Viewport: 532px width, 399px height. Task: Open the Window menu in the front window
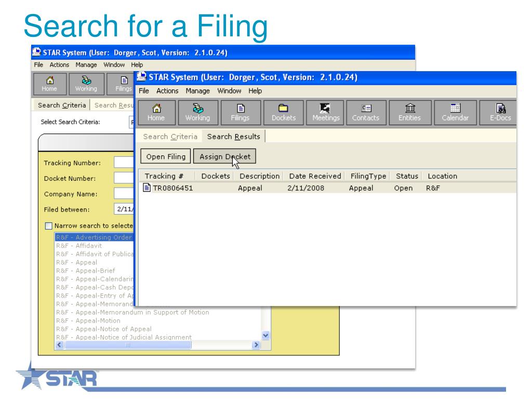229,91
